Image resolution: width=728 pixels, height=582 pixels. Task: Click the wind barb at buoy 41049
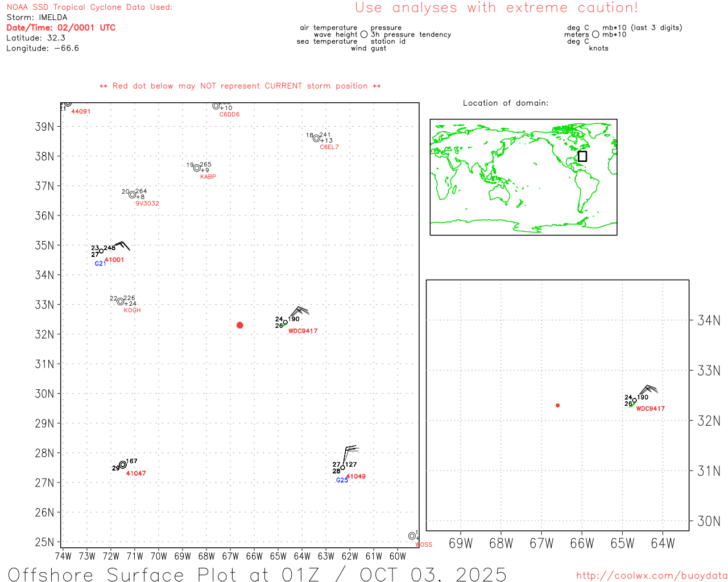350,456
